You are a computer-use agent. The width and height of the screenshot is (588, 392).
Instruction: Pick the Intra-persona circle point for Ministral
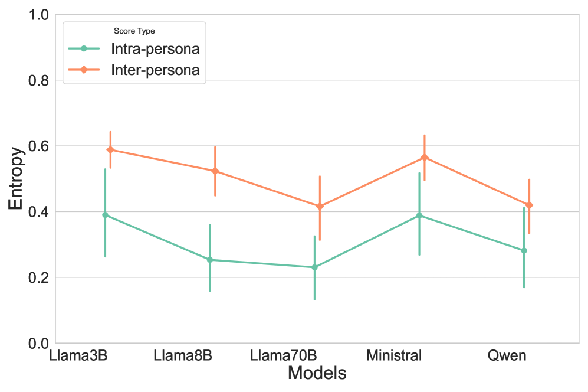click(x=419, y=215)
